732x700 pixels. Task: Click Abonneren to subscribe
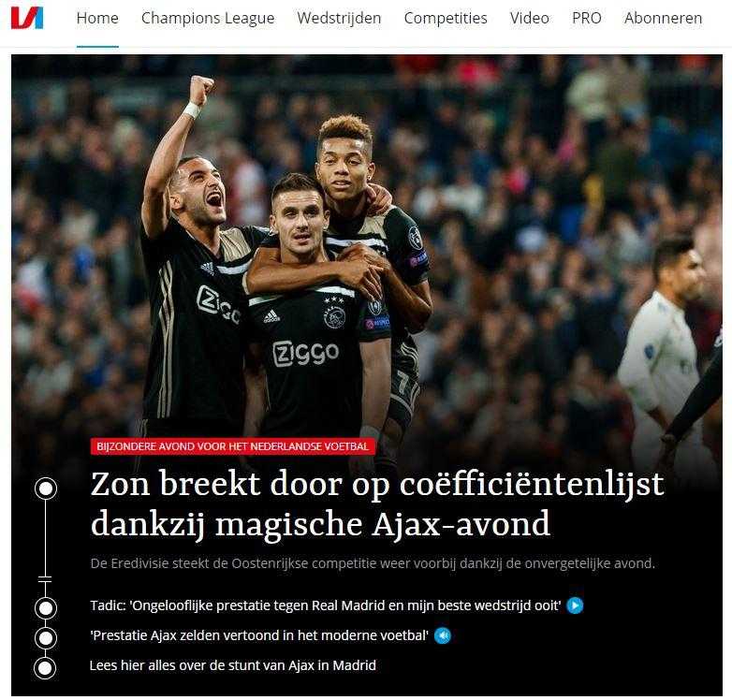pyautogui.click(x=663, y=18)
